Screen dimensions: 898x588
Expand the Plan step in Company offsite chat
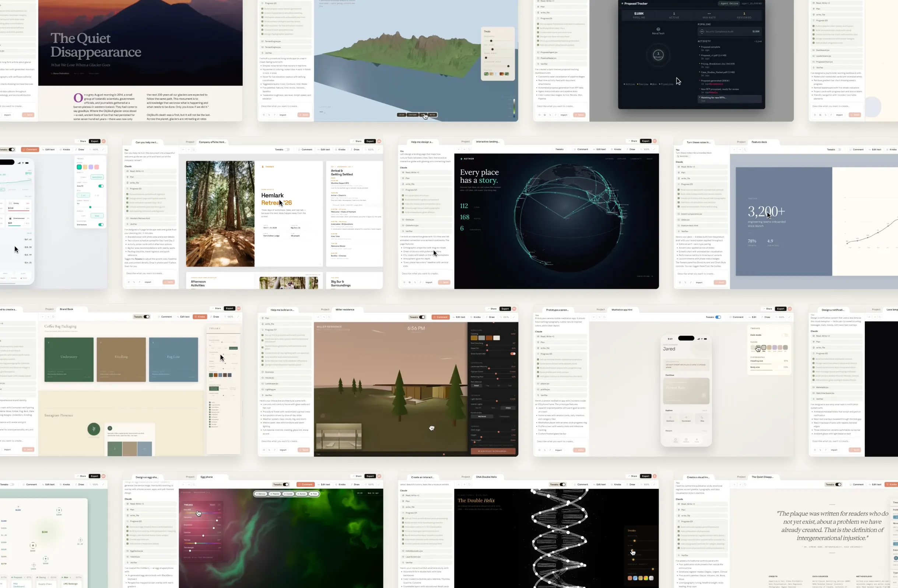[x=151, y=177]
